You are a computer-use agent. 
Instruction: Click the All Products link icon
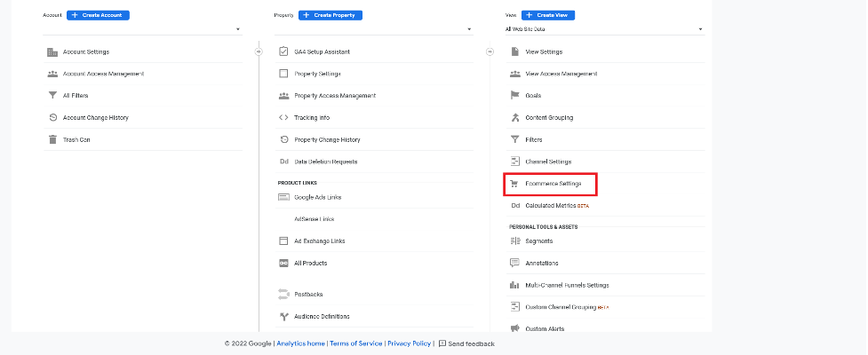click(x=284, y=264)
